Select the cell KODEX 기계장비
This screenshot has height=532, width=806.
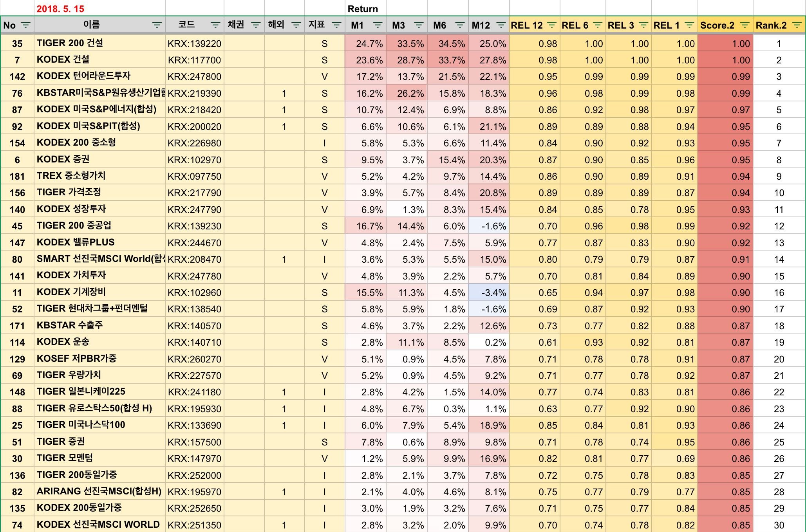click(99, 292)
